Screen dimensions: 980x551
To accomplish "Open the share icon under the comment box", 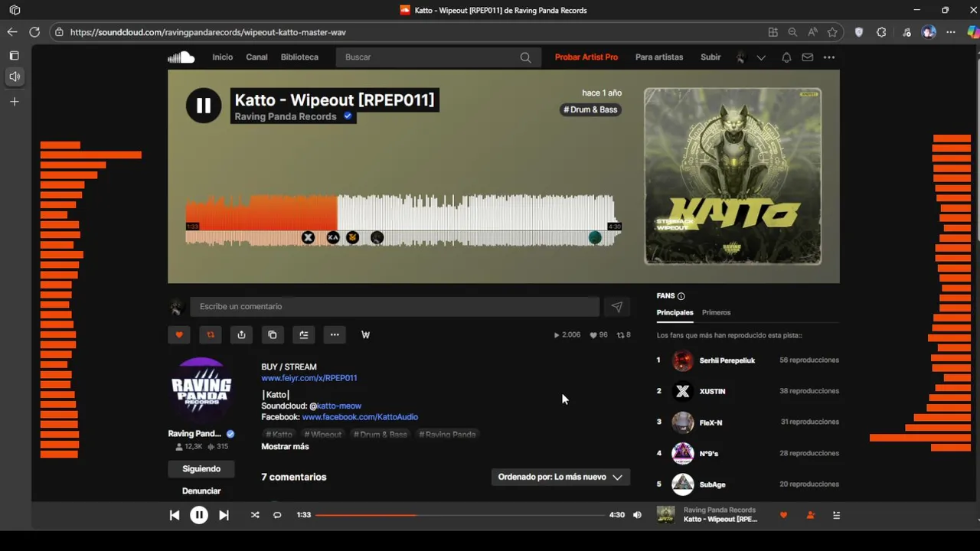I will pyautogui.click(x=241, y=334).
